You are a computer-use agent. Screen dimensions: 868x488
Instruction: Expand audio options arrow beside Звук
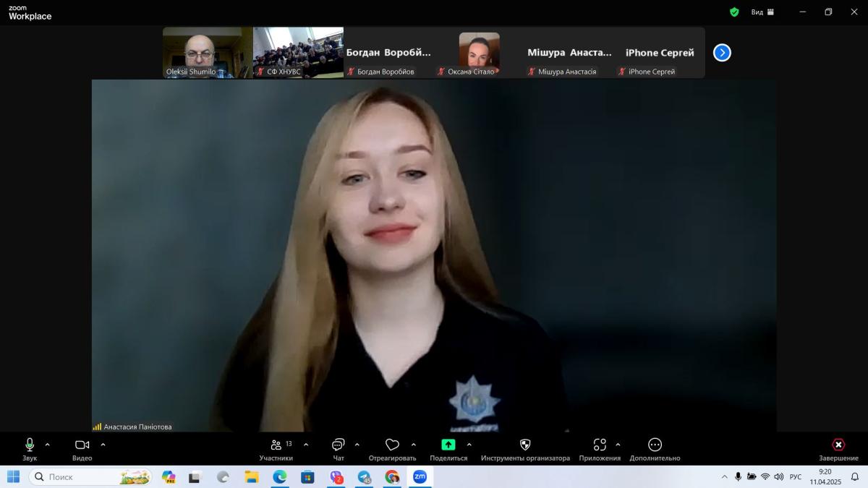click(48, 445)
